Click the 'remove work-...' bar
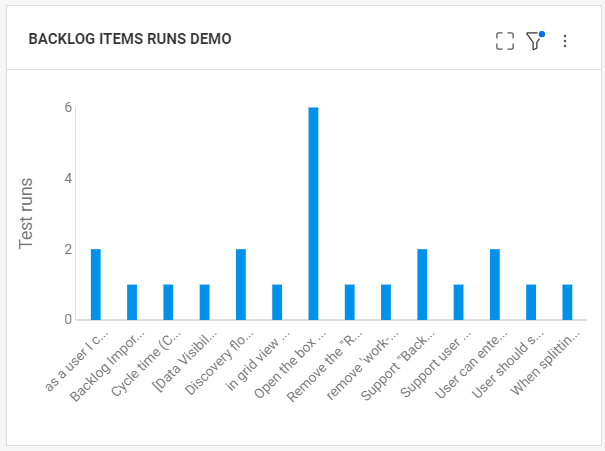The image size is (605, 451). (x=386, y=302)
